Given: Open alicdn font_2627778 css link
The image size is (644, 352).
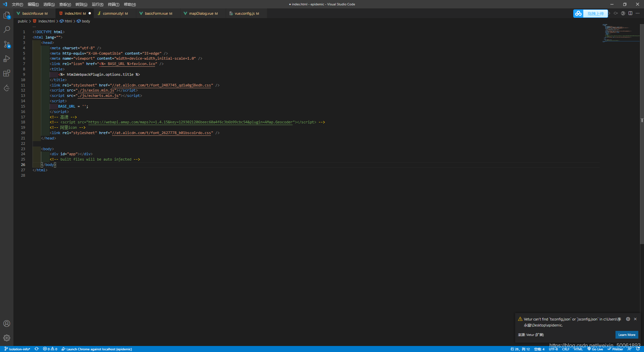Looking at the screenshot, I should pos(162,133).
